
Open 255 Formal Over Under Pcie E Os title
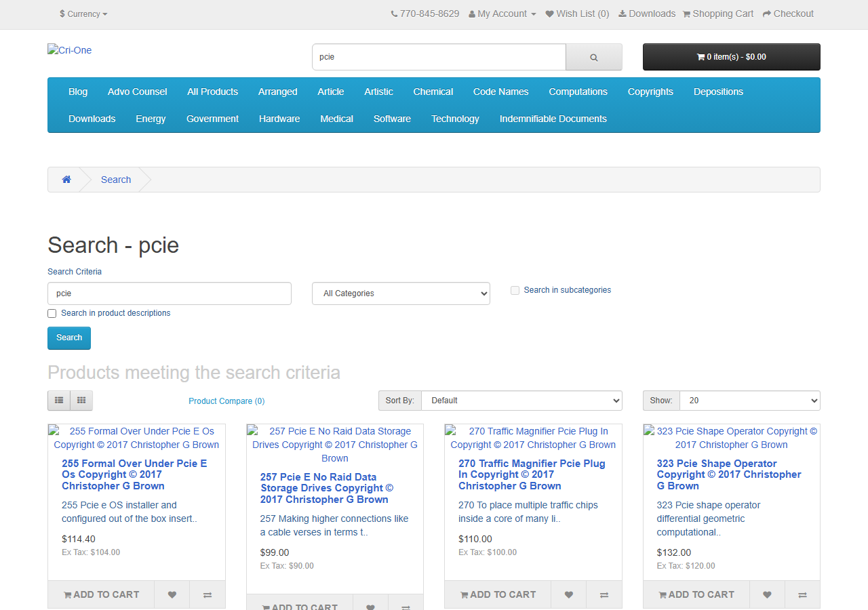[134, 474]
